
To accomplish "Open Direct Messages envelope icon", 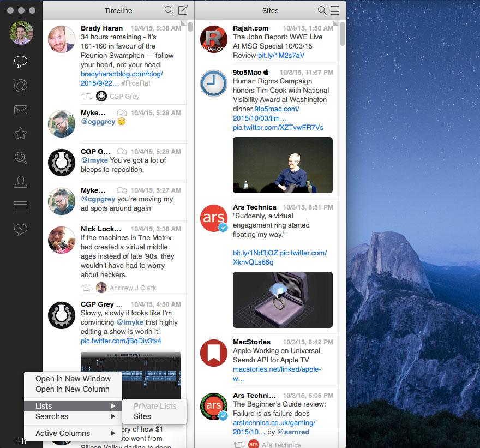I will (x=21, y=110).
